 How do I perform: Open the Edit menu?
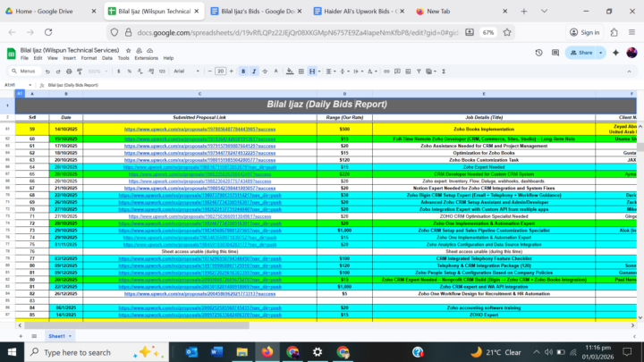(38, 58)
